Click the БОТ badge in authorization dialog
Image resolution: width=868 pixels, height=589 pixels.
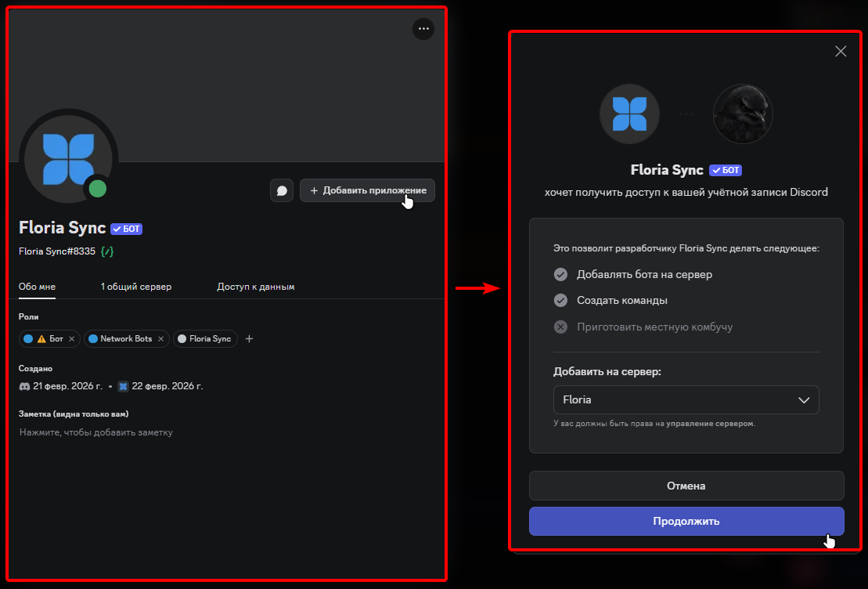coord(726,170)
